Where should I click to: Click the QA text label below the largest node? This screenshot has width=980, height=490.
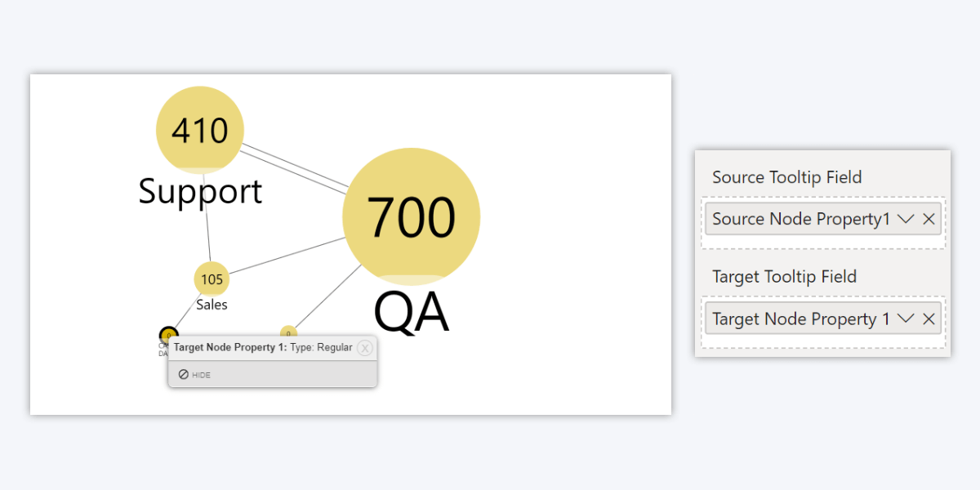411,311
